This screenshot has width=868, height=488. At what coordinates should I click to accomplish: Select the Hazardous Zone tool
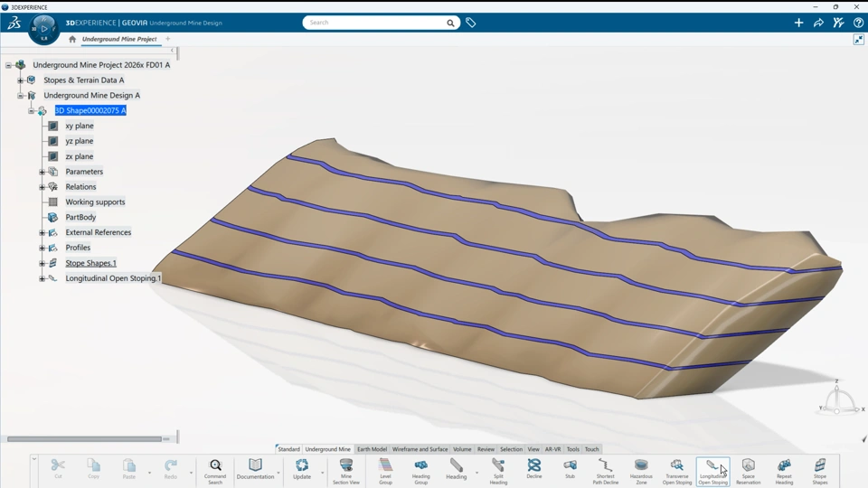(x=641, y=472)
